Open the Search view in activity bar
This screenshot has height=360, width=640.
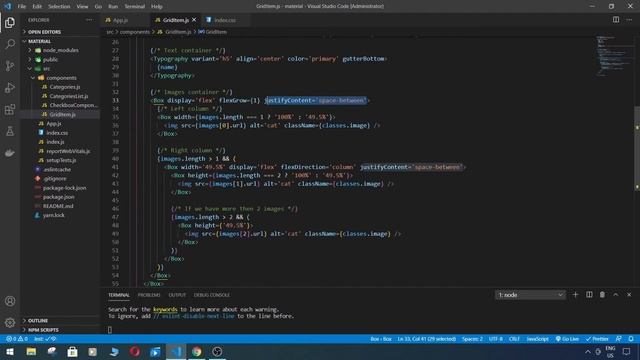tap(10, 44)
